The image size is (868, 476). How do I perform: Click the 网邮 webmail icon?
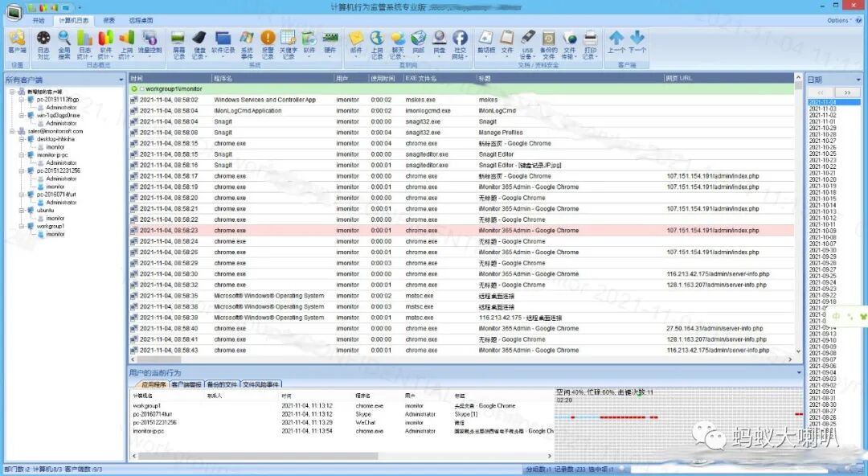419,42
